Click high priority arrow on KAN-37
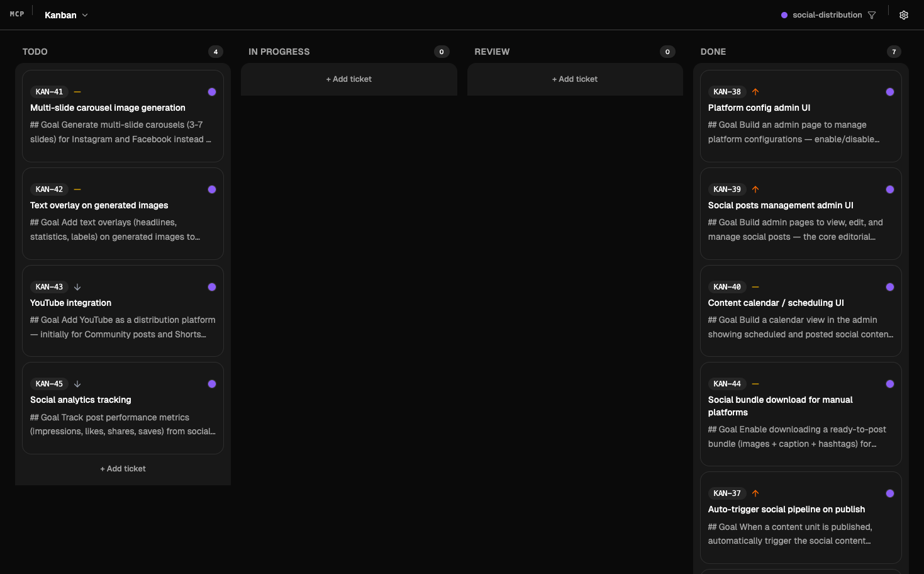The image size is (924, 574). [x=755, y=493]
